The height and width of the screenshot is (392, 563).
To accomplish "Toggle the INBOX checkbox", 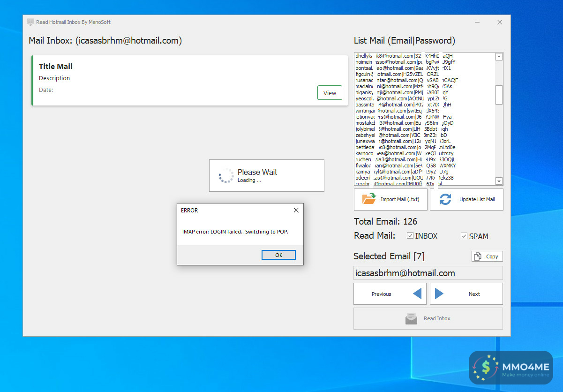I will 410,235.
